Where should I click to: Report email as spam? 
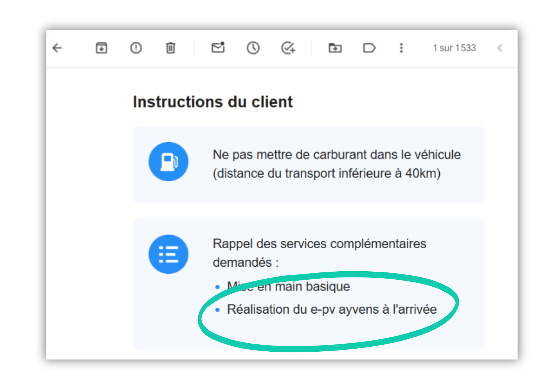pyautogui.click(x=136, y=48)
